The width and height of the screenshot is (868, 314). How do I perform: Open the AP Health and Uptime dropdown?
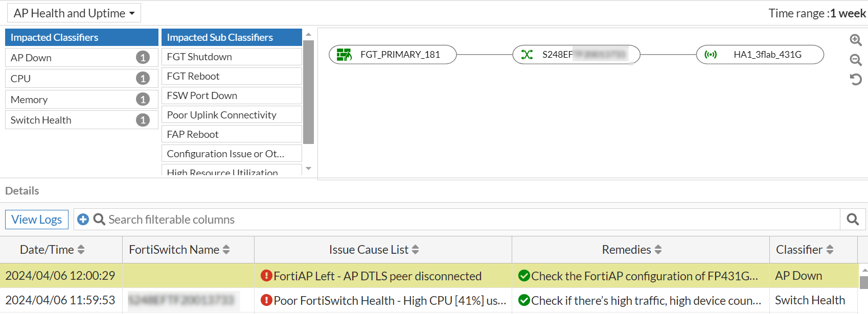pos(74,13)
